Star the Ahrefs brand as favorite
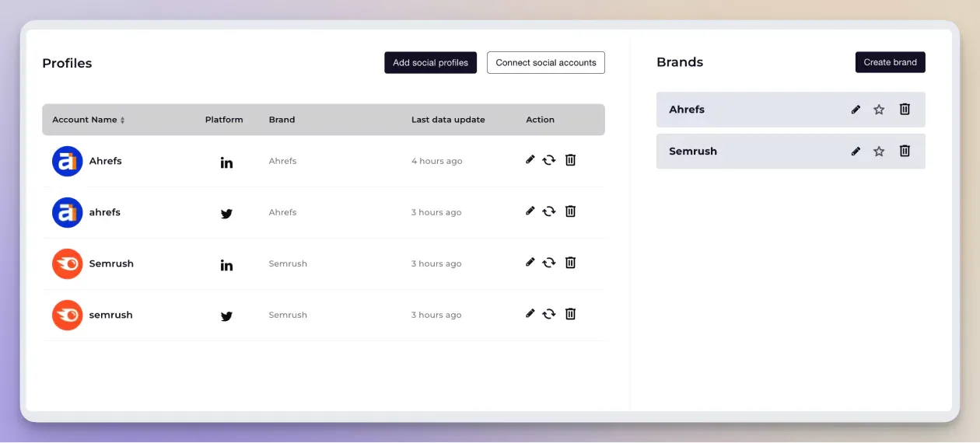Viewport: 980px width, 443px height. pos(879,110)
